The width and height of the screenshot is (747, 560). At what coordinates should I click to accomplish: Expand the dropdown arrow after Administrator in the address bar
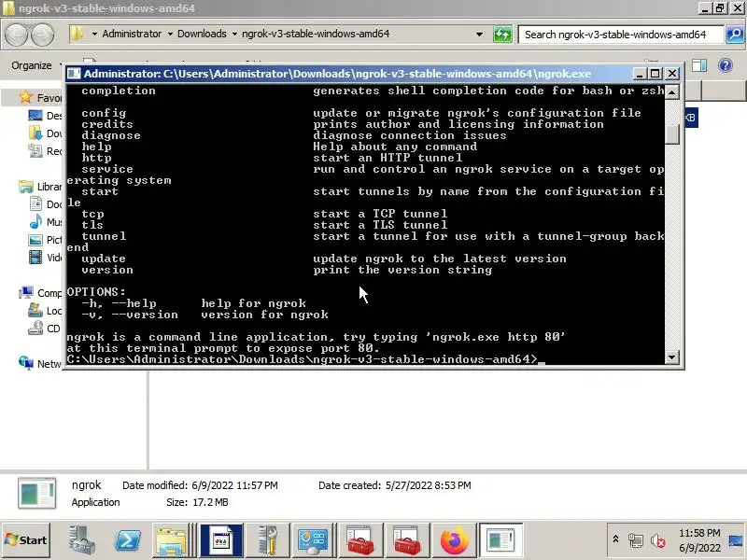tap(170, 35)
